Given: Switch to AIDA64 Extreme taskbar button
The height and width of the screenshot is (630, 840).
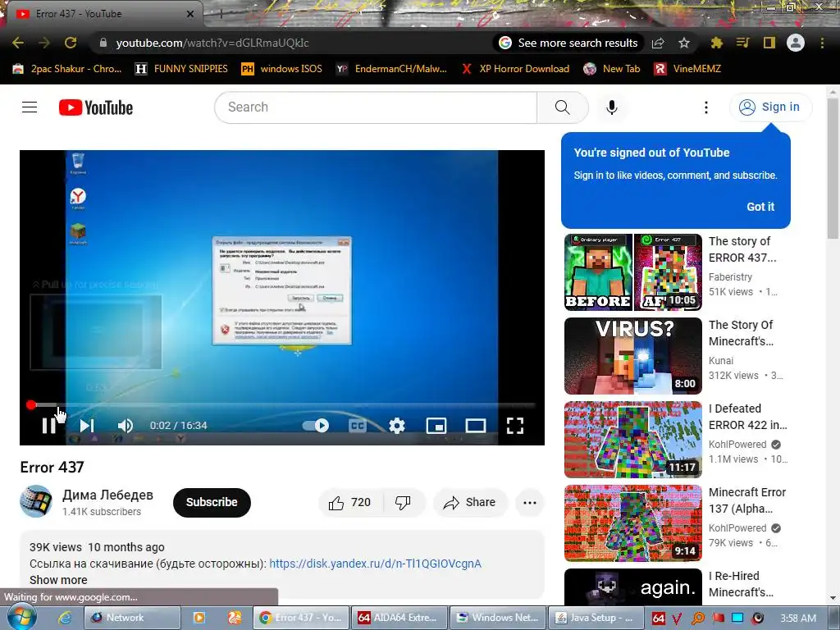Looking at the screenshot, I should click(399, 618).
